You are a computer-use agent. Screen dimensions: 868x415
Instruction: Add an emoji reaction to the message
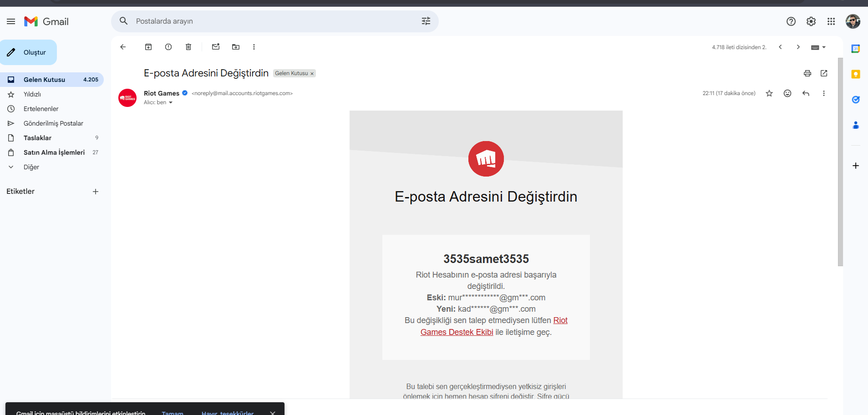click(x=787, y=93)
